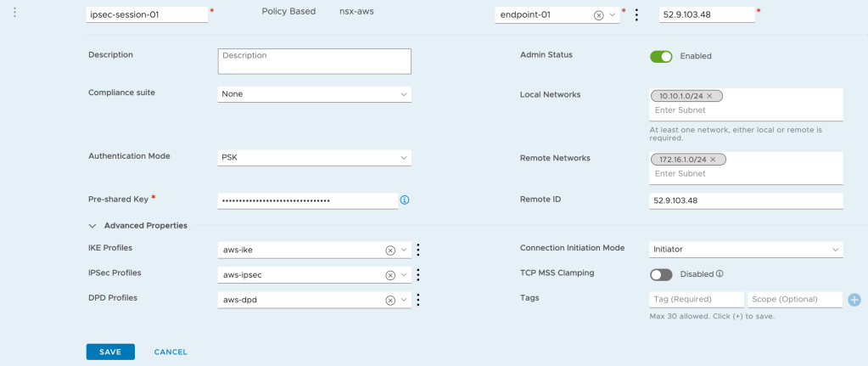
Task: Open the row drag handle dots menu
Action: click(15, 14)
